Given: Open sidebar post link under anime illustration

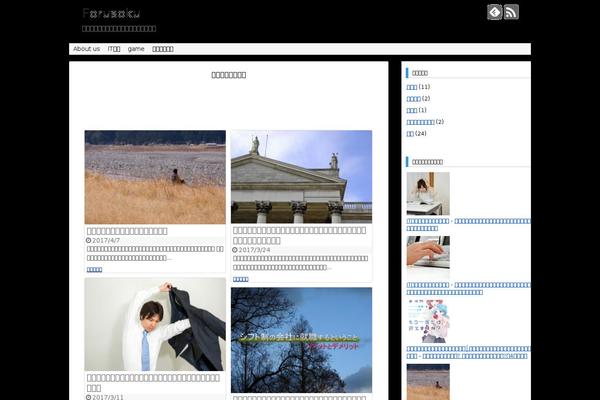Looking at the screenshot, I should coord(468,353).
